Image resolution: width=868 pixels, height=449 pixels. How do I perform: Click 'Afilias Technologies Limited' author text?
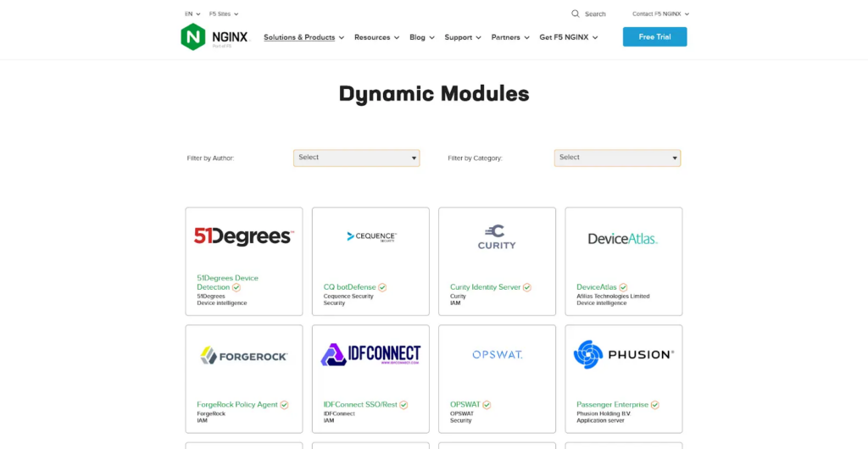click(x=614, y=297)
